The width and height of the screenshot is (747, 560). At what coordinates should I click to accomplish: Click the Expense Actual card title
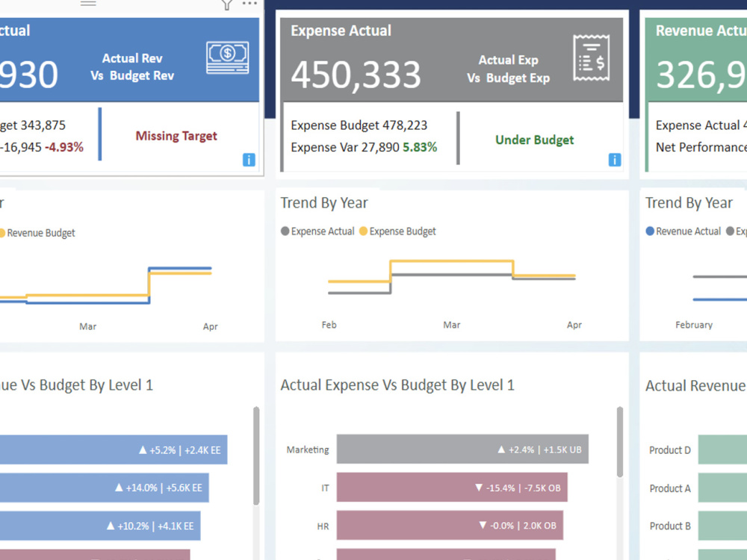point(341,31)
